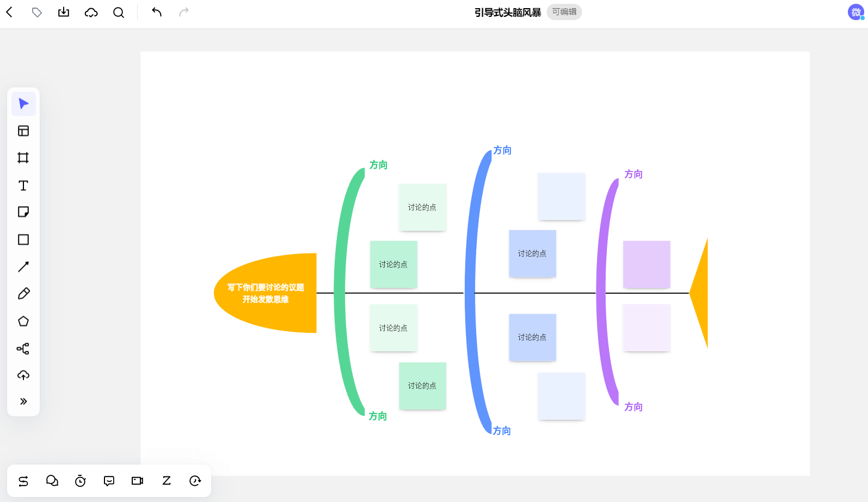Select the blue 讨论的点 note below the spine

pos(532,337)
